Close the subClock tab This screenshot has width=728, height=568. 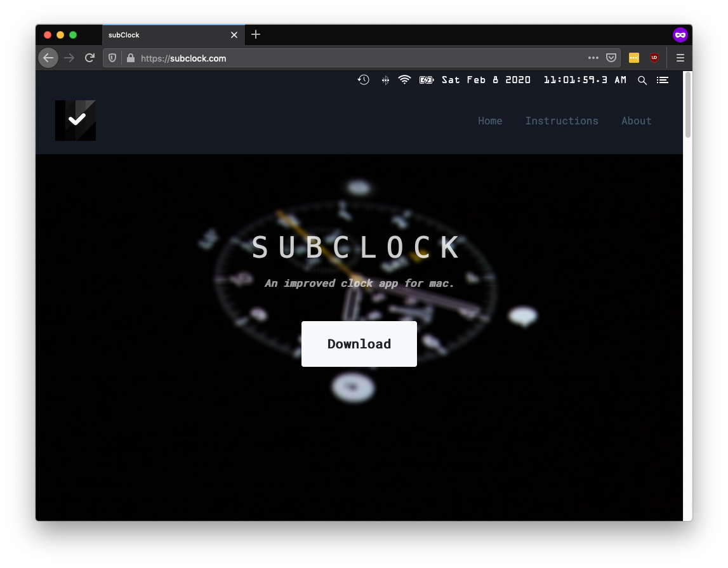click(234, 35)
